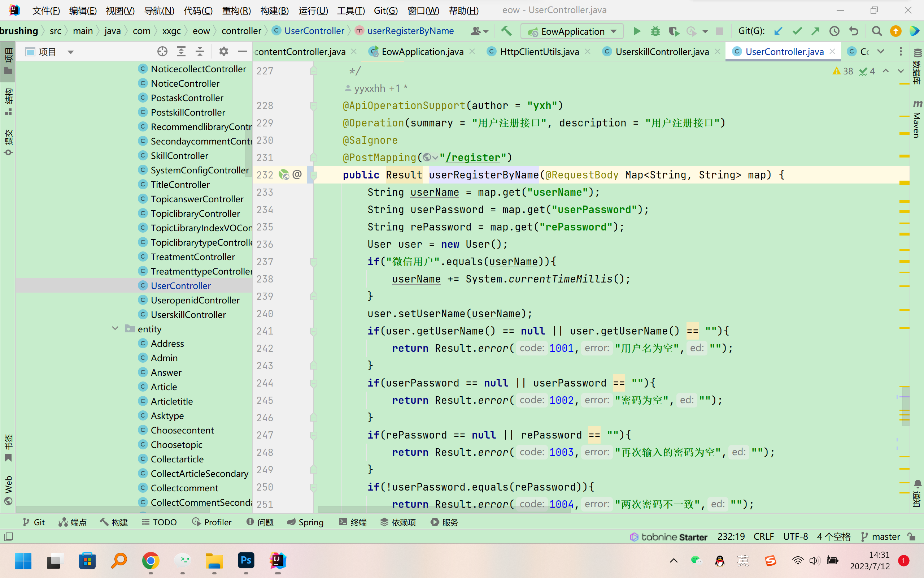
Task: Run EowApplication with the green play icon
Action: coord(636,31)
